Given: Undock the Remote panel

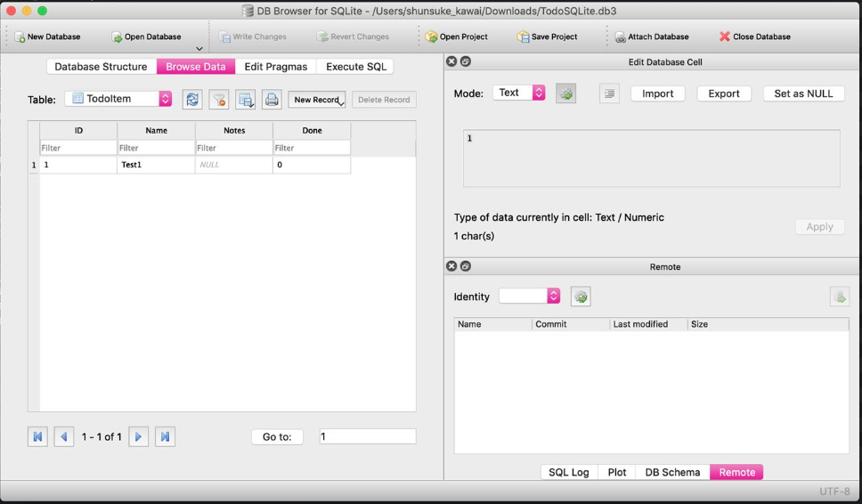Looking at the screenshot, I should 465,266.
